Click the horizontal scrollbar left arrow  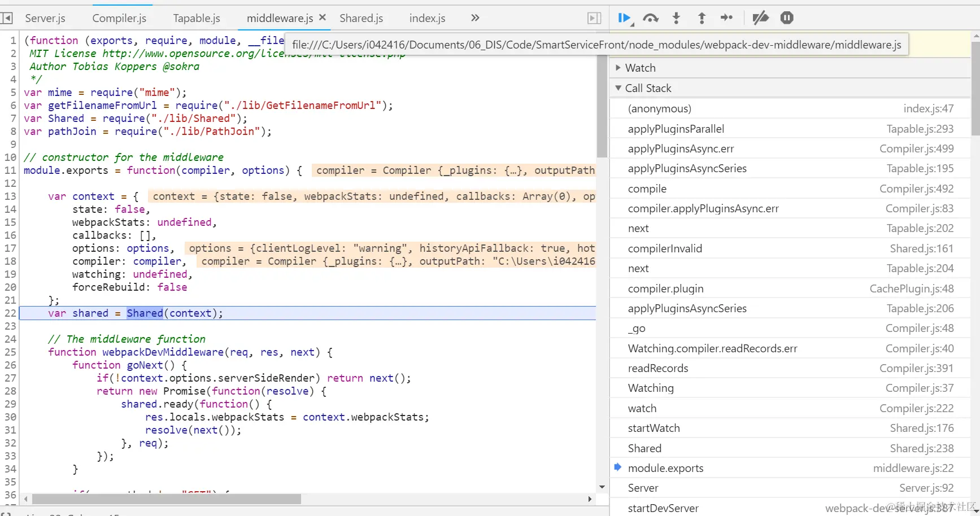[26, 499]
